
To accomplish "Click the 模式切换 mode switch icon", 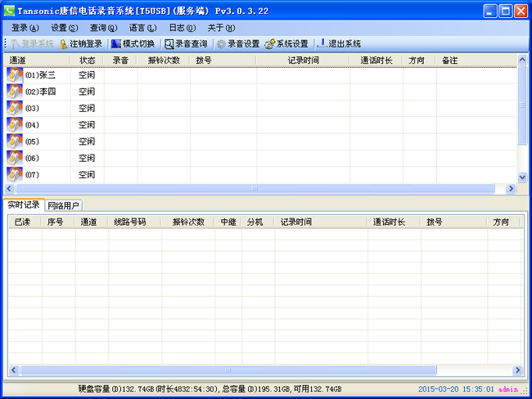I will point(116,44).
